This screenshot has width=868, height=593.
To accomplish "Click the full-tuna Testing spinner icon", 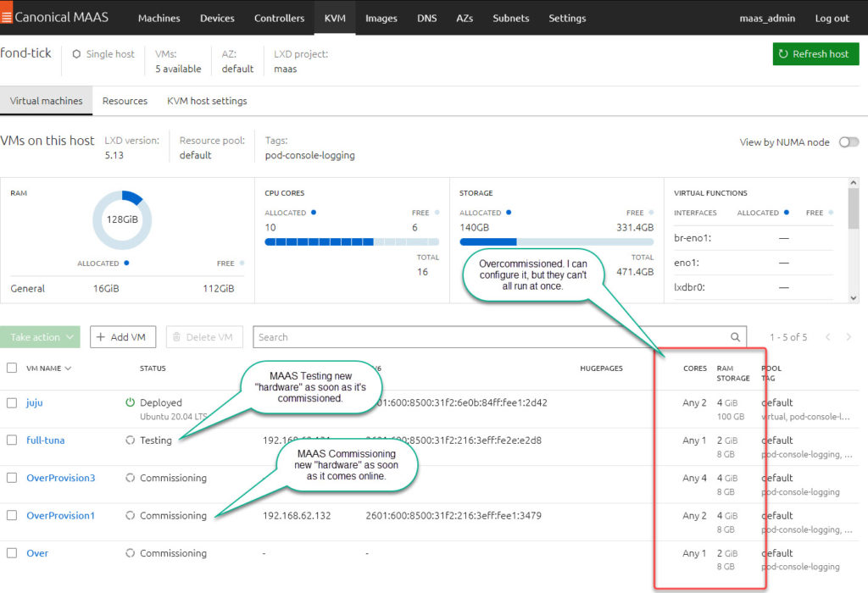I will click(x=130, y=441).
